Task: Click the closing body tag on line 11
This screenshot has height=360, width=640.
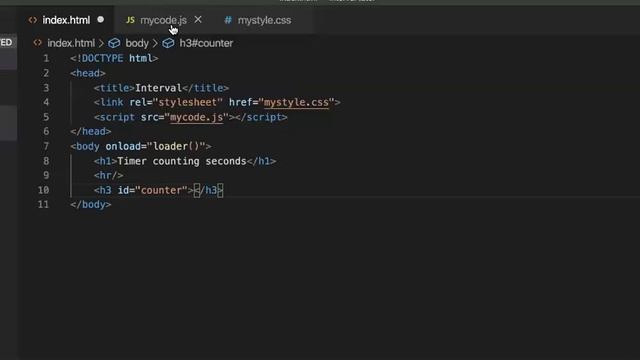Action: (91, 204)
